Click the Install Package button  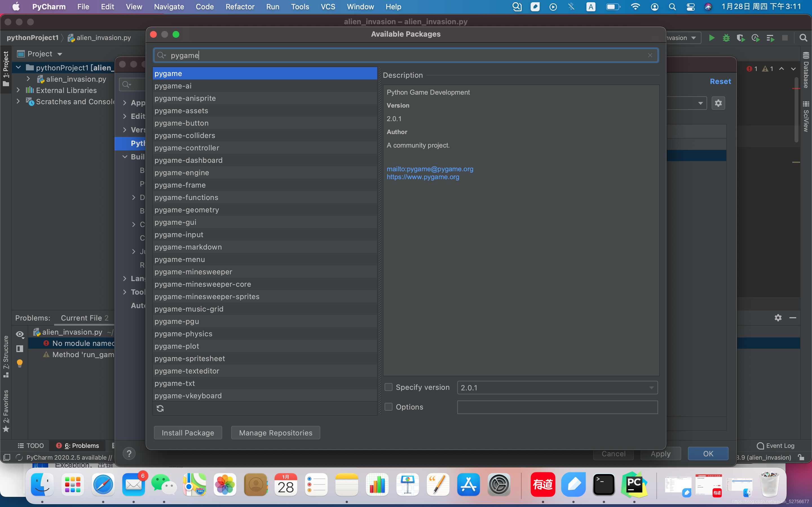point(187,433)
